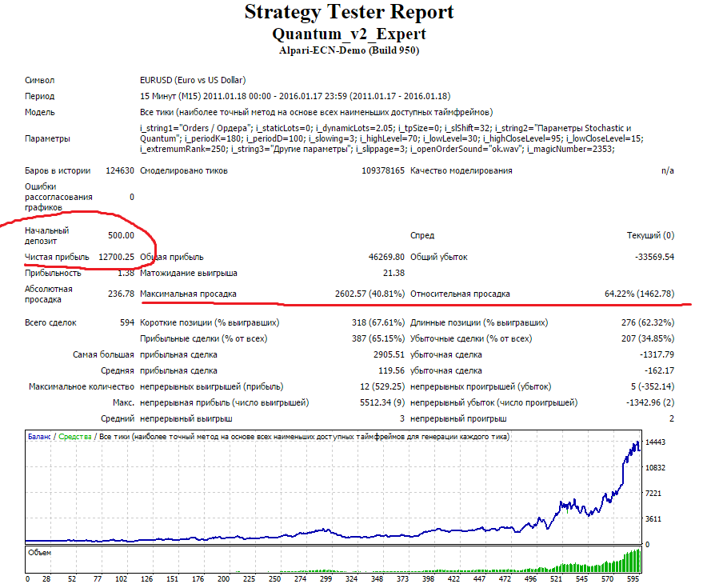The image size is (703, 588).
Task: Click the Чистая прибыль label
Action: pyautogui.click(x=57, y=257)
